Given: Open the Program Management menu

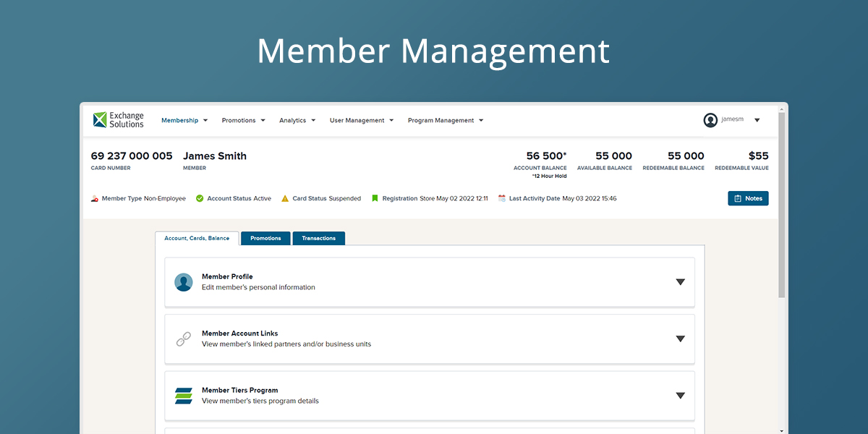Looking at the screenshot, I should pyautogui.click(x=446, y=121).
